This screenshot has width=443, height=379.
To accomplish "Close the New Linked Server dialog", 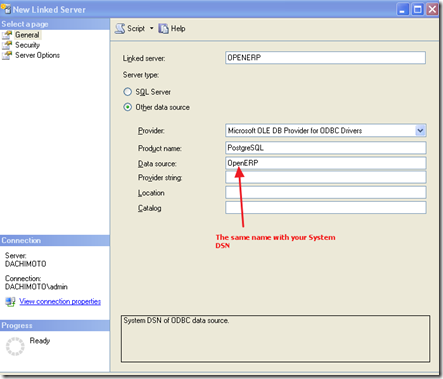I will click(432, 9).
